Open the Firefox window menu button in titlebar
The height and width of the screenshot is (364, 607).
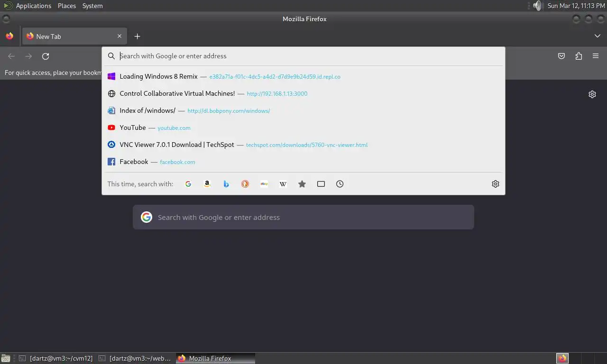tap(6, 19)
